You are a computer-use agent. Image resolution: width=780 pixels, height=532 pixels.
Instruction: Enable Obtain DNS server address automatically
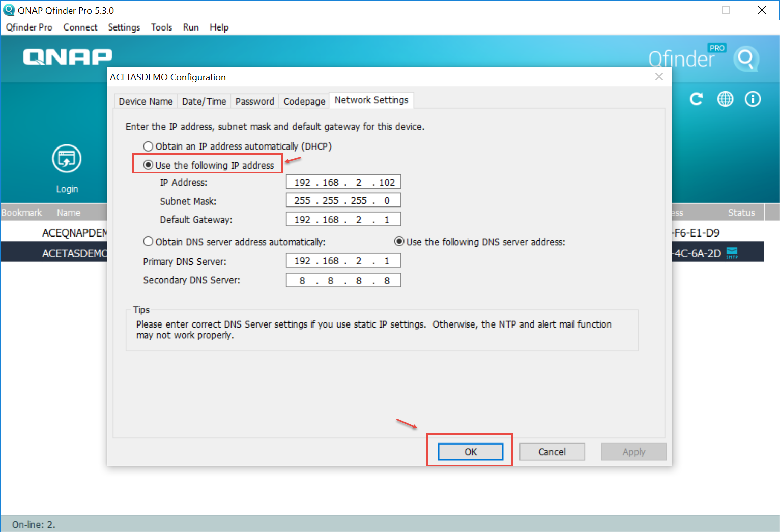[148, 242]
